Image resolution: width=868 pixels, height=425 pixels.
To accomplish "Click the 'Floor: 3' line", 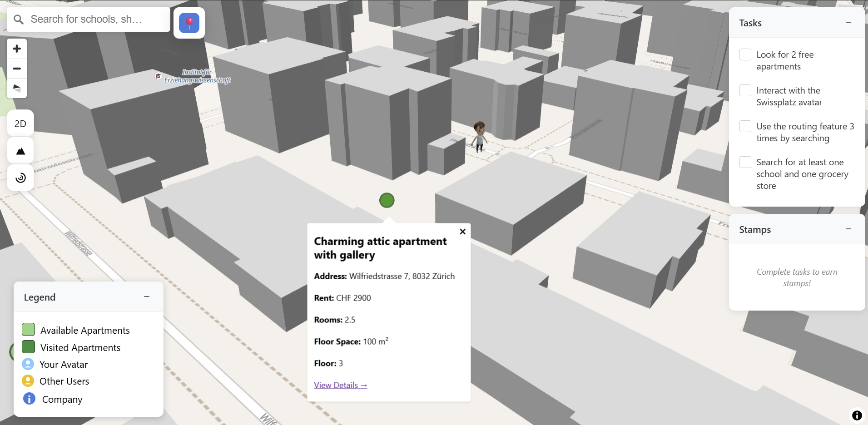I will pyautogui.click(x=328, y=363).
